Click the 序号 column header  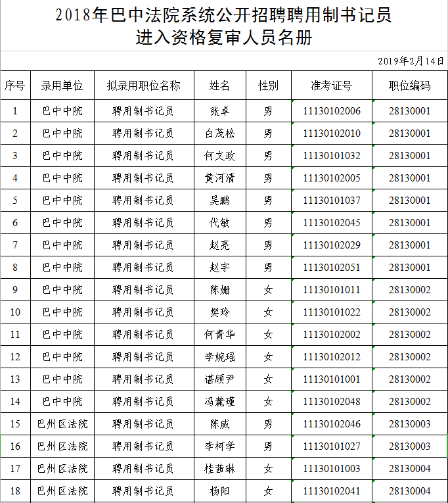tap(15, 85)
